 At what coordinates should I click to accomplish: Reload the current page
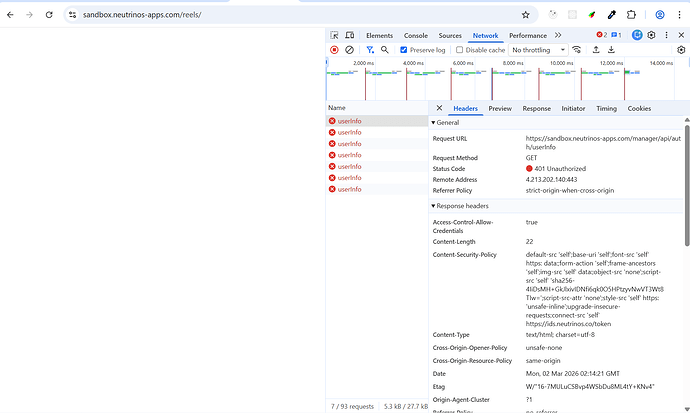tap(49, 15)
